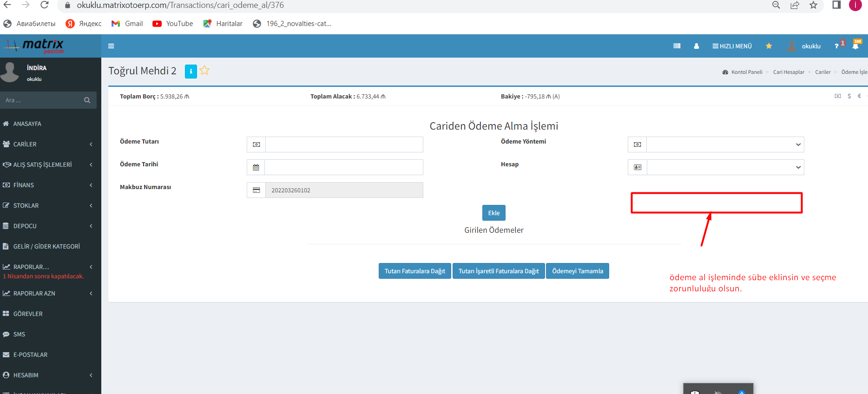Click the blue info icon beside Toğrul Mehdi 2
This screenshot has height=394, width=868.
pos(191,71)
